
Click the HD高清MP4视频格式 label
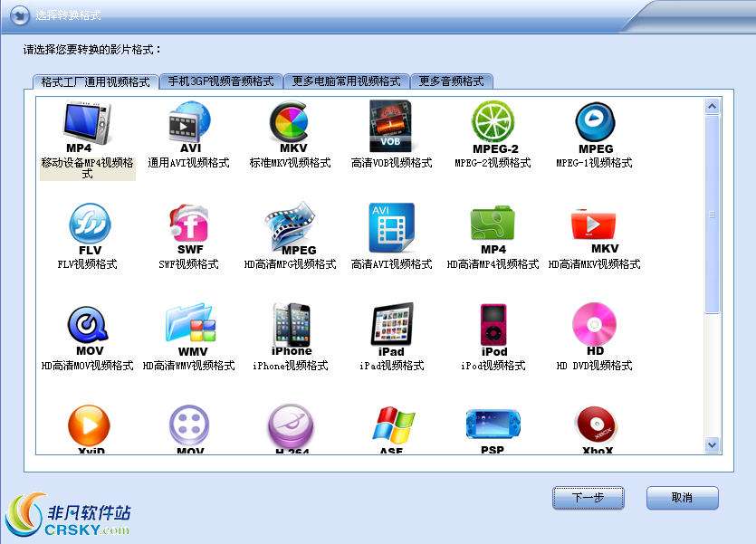point(493,264)
